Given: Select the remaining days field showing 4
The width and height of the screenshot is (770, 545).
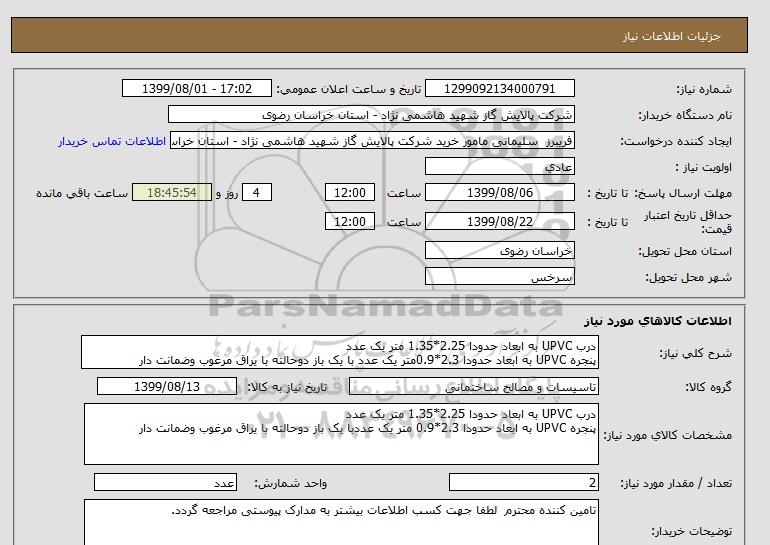Looking at the screenshot, I should 257,193.
